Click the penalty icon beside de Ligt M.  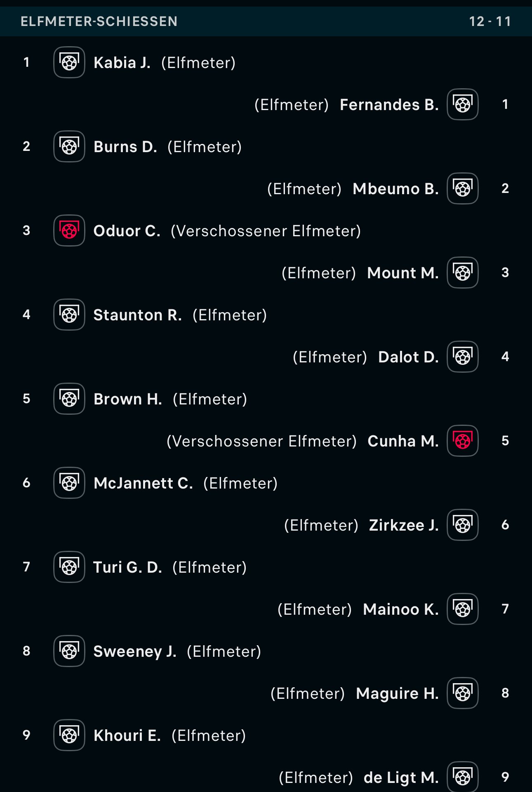[463, 777]
